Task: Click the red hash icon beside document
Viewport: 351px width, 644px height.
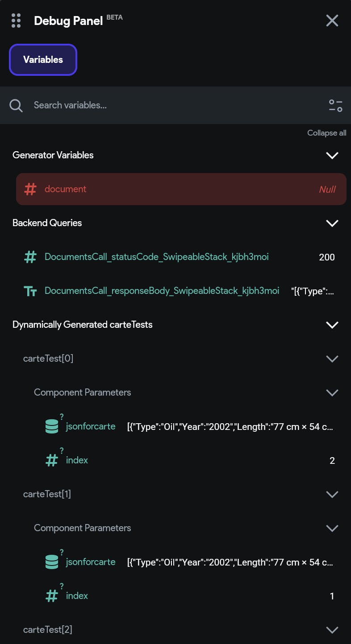Action: click(x=30, y=189)
